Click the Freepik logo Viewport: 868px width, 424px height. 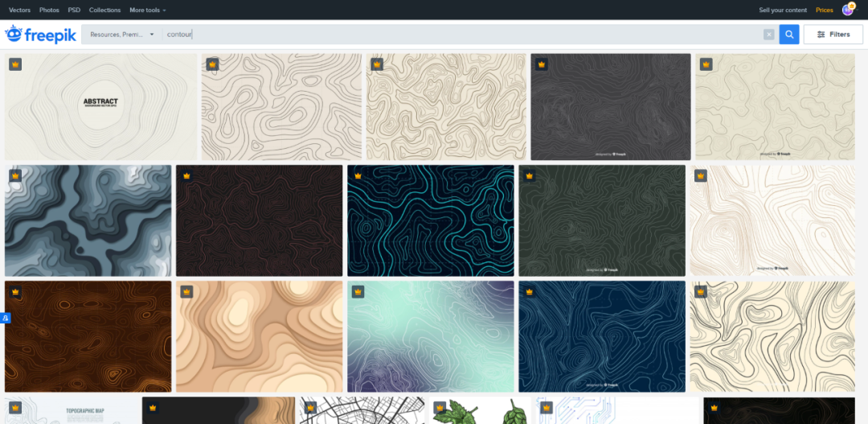pos(40,35)
